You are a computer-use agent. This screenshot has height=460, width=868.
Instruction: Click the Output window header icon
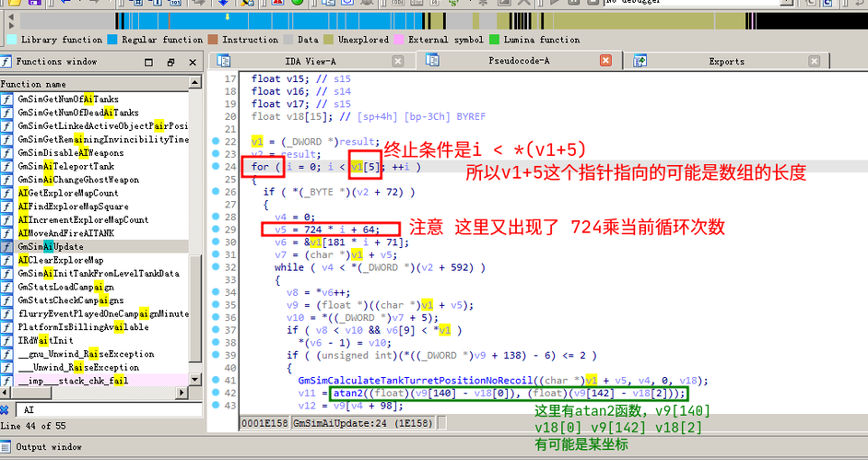click(6, 447)
